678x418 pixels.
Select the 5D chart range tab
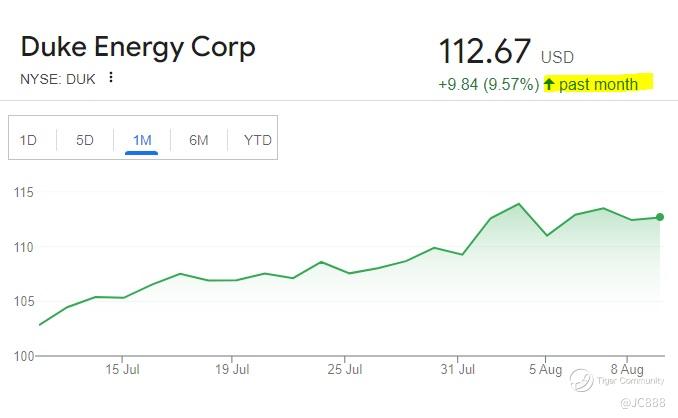click(x=85, y=140)
